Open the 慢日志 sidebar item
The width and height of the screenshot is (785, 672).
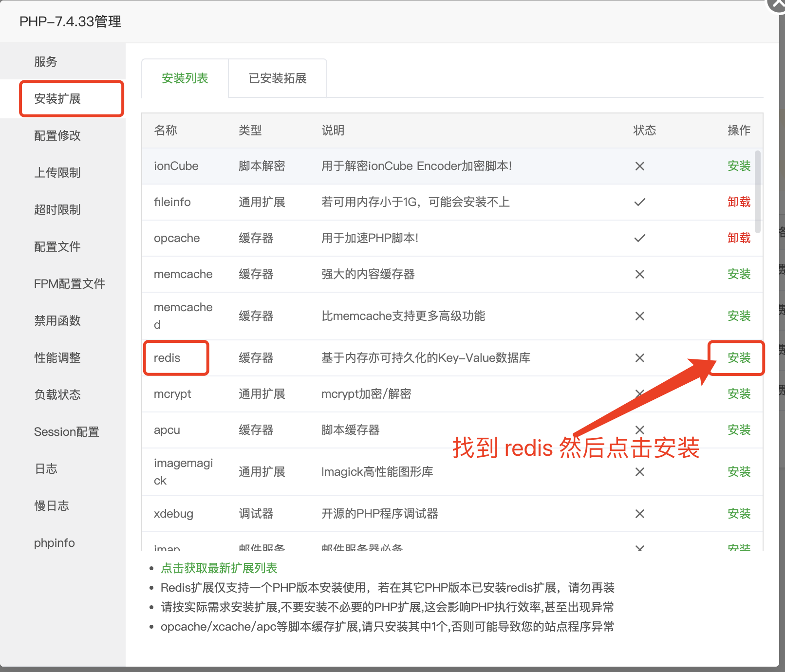coord(52,506)
